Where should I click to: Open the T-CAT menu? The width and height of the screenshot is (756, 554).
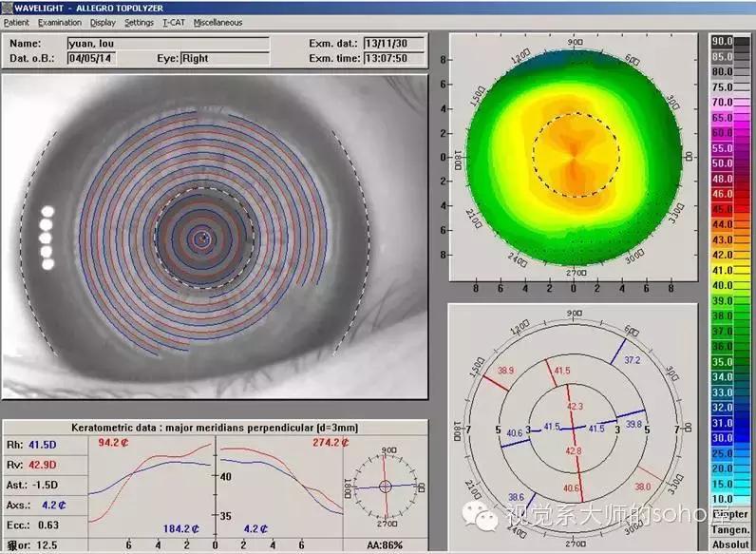pos(173,23)
